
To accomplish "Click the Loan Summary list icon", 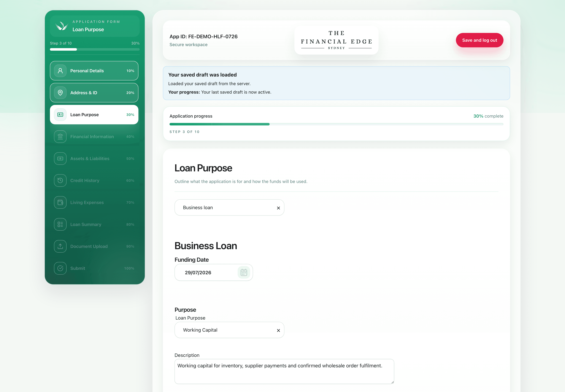I will point(60,225).
